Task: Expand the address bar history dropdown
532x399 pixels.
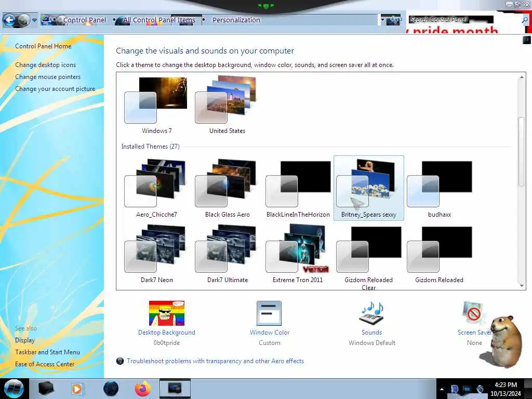Action: click(x=383, y=20)
